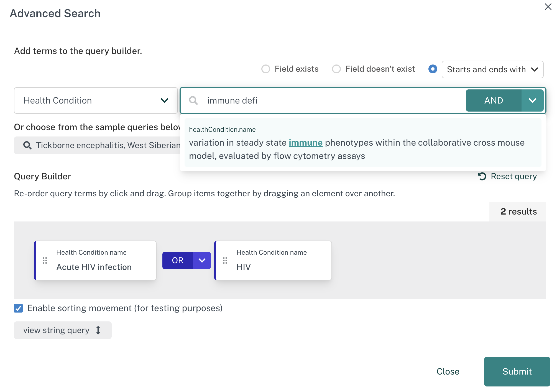Select the Field doesn't exist radio button
Screen dimensions: 557x392
click(x=336, y=69)
